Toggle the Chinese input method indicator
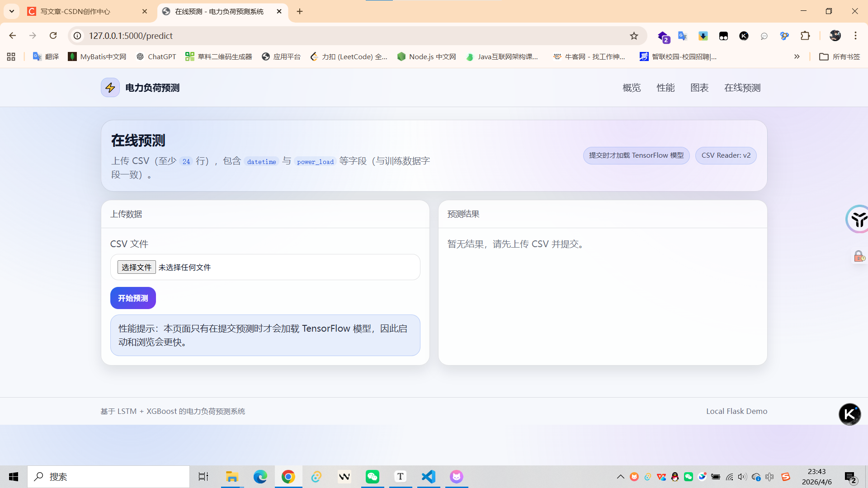 click(x=769, y=477)
